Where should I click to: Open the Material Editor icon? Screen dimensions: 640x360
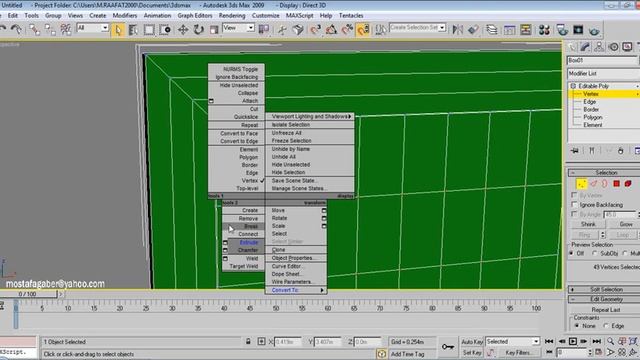point(544,29)
